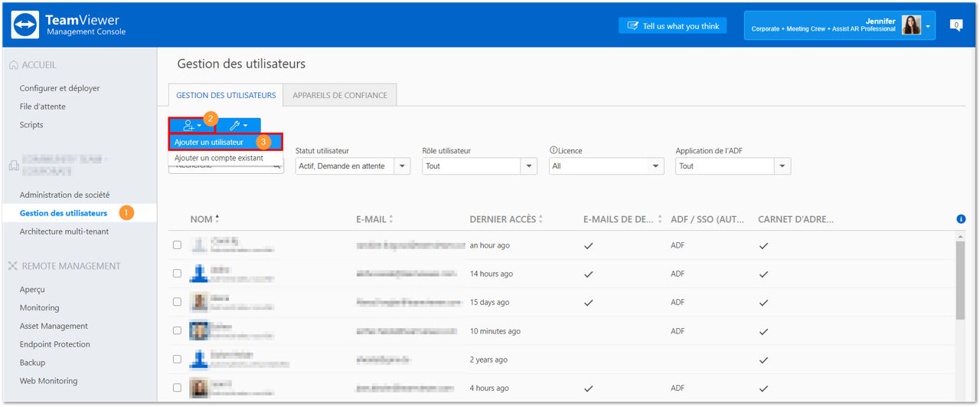Expand Jennifer's account menu arrow
The image size is (980, 407).
pyautogui.click(x=928, y=26)
